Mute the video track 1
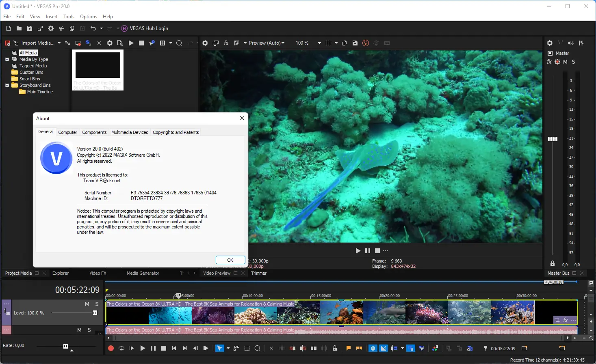 point(87,304)
